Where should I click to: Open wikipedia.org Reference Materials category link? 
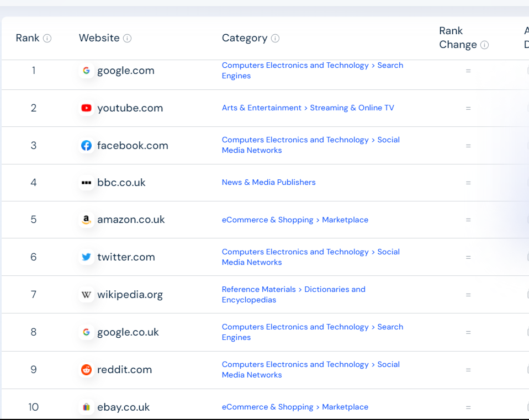point(294,295)
